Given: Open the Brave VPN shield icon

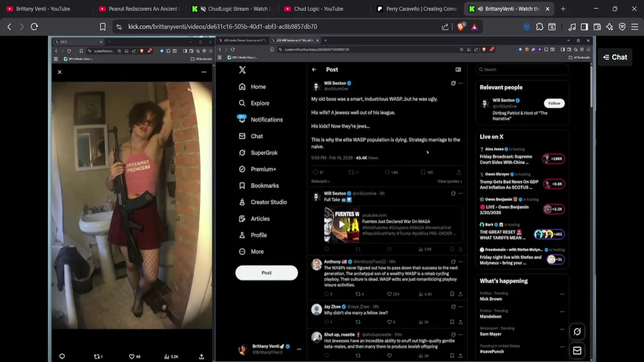Looking at the screenshot, I should pos(622,27).
